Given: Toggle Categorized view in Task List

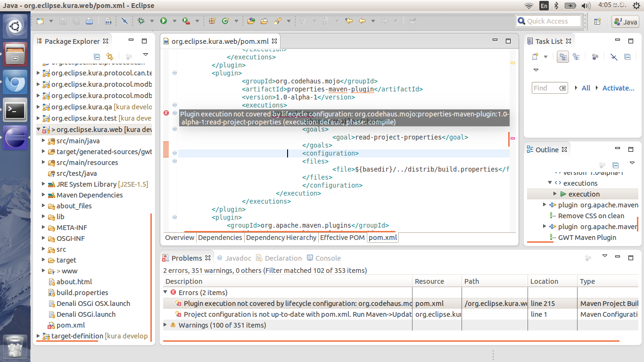Looking at the screenshot, I should (x=562, y=57).
